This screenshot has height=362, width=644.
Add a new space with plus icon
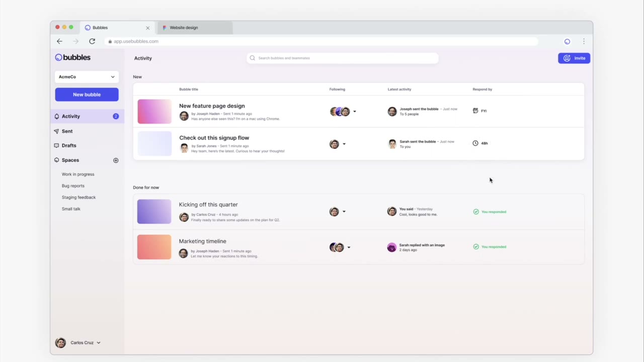pos(116,160)
